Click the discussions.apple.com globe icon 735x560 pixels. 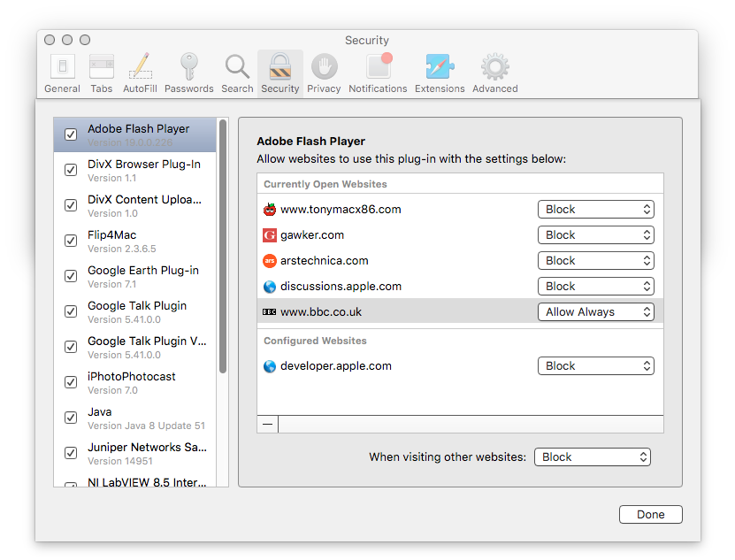pos(270,287)
